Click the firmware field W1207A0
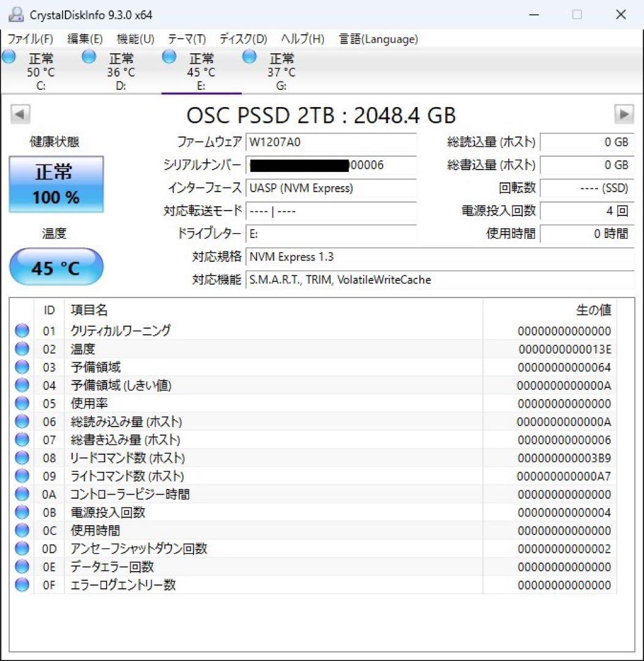The width and height of the screenshot is (644, 661). click(x=331, y=142)
